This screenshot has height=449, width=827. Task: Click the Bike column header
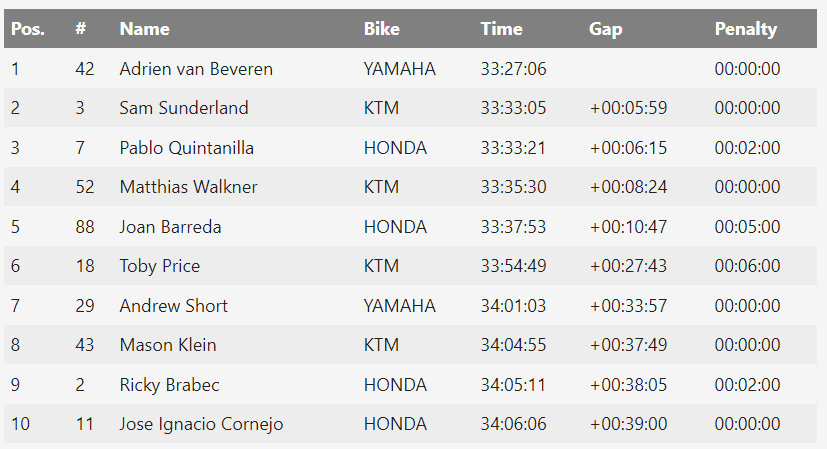(x=382, y=29)
